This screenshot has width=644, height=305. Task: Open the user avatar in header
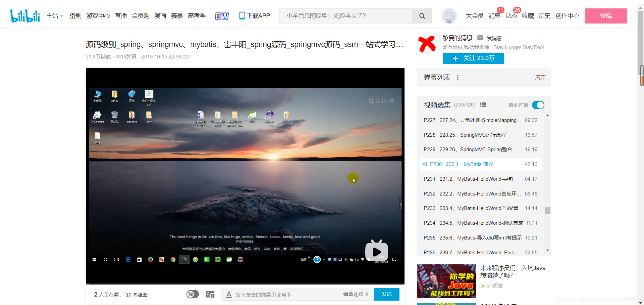(x=449, y=16)
